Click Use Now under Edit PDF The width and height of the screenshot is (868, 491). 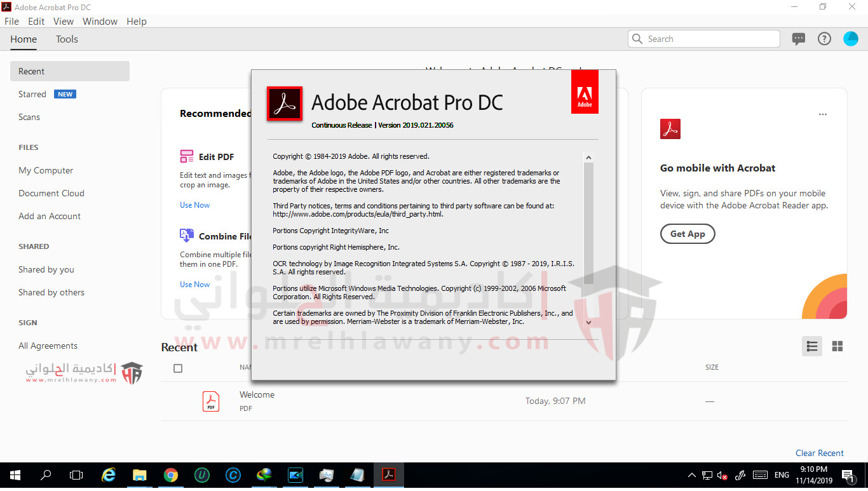(194, 205)
